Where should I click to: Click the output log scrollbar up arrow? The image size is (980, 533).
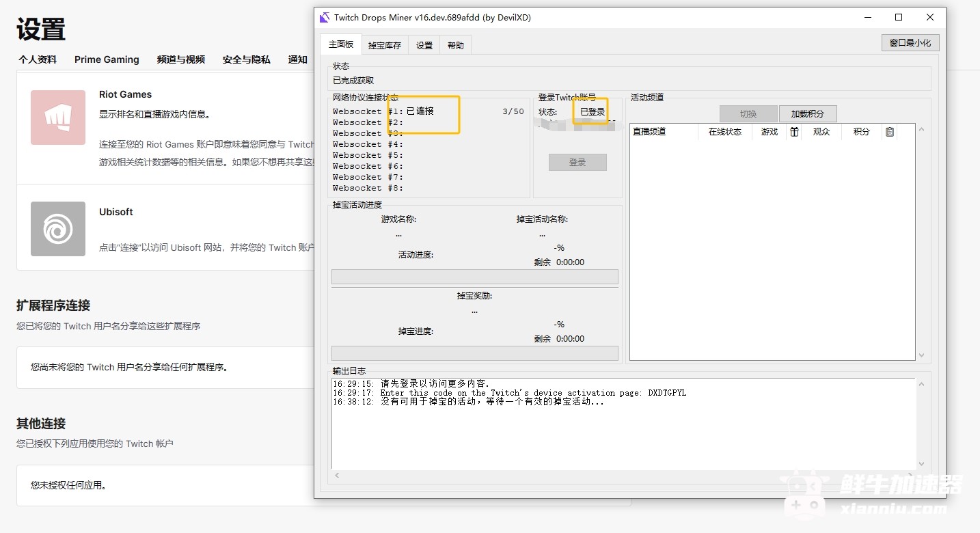pos(921,385)
